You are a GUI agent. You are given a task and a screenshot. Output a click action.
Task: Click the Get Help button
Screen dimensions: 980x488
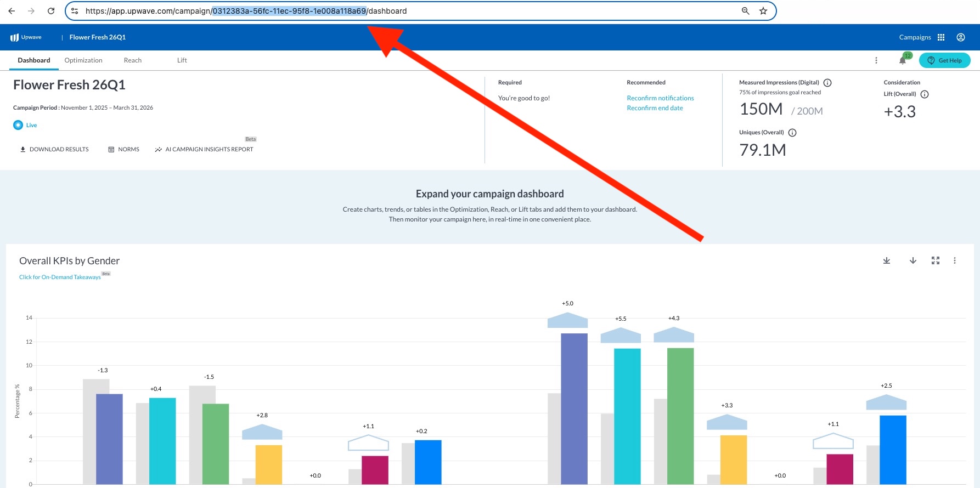944,60
